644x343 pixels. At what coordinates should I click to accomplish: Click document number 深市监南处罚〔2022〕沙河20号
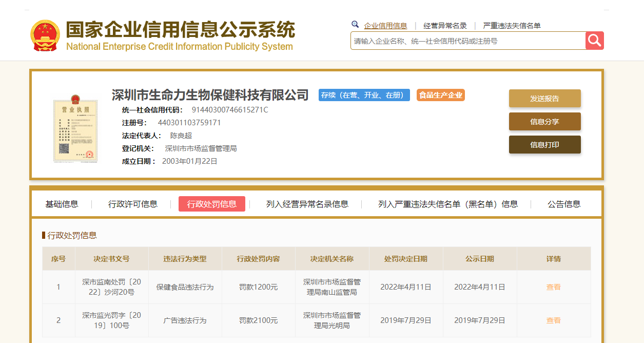[x=112, y=287]
